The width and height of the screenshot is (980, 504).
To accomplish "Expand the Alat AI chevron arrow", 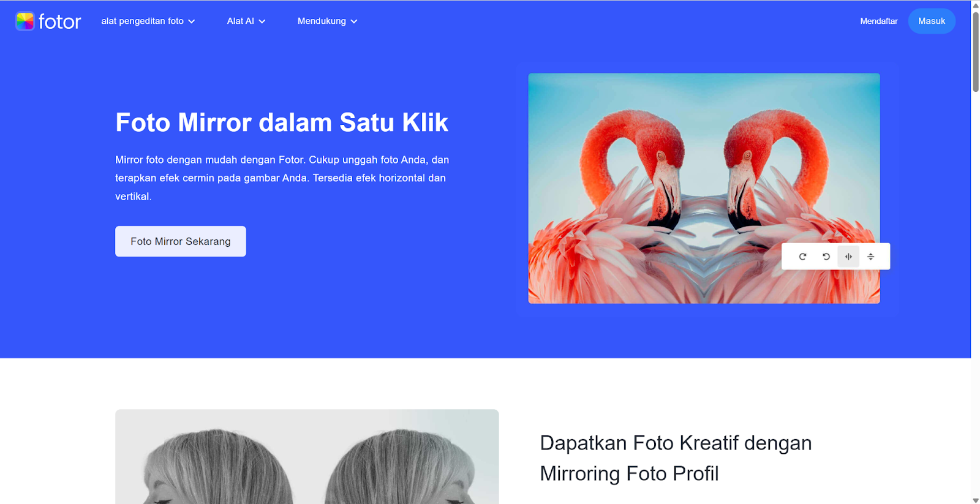I will [262, 21].
